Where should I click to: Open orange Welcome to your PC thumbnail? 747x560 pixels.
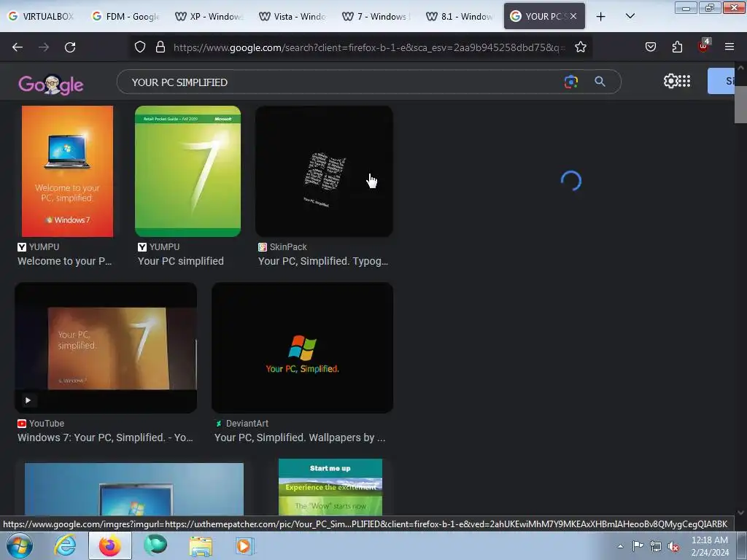coord(67,171)
